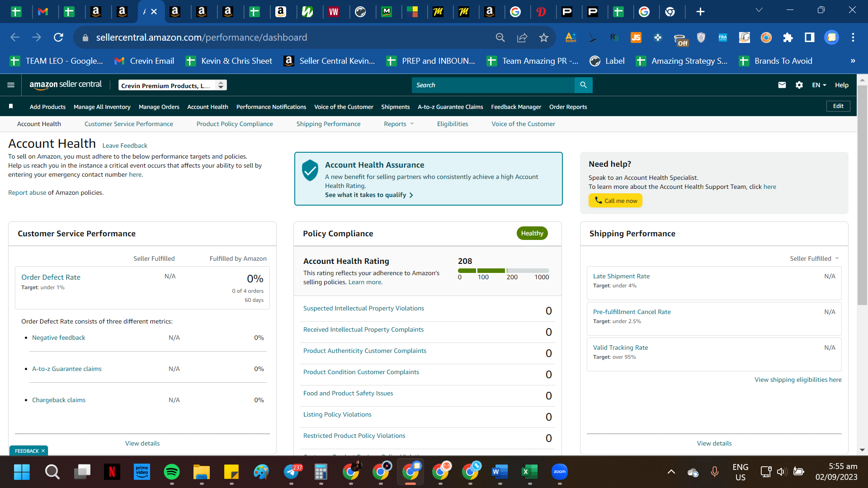The image size is (868, 488).
Task: Open the Healthy status badge
Action: point(532,233)
